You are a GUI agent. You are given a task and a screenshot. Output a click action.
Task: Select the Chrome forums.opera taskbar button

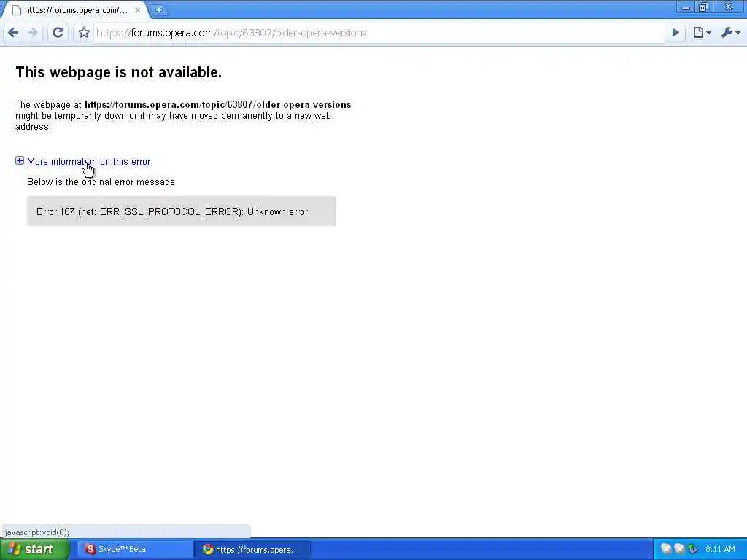tap(252, 550)
